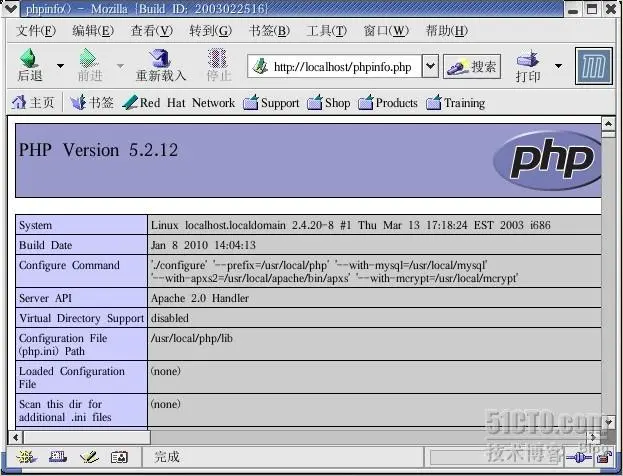623x476 pixels.
Task: Click the PHP logo image
Action: (547, 160)
